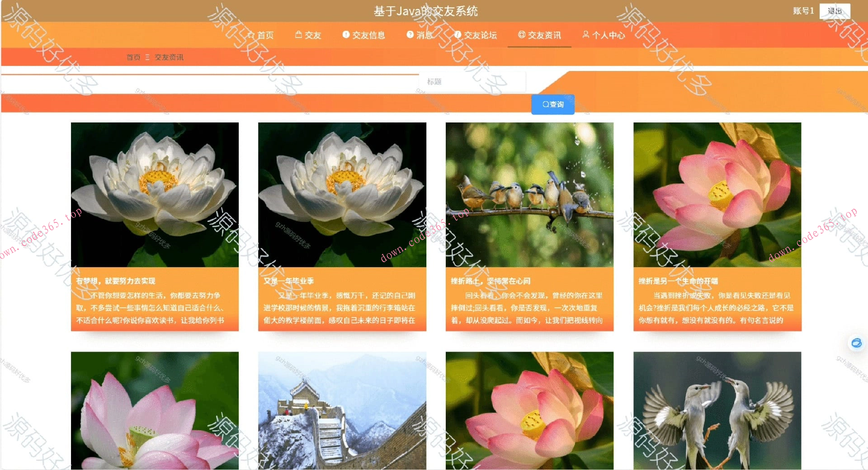868x470 pixels.
Task: Click the 查询 search button
Action: click(552, 104)
